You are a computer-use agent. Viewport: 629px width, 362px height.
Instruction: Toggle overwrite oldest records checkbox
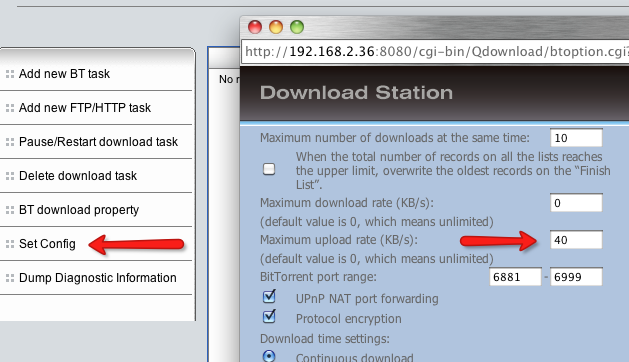pos(269,169)
